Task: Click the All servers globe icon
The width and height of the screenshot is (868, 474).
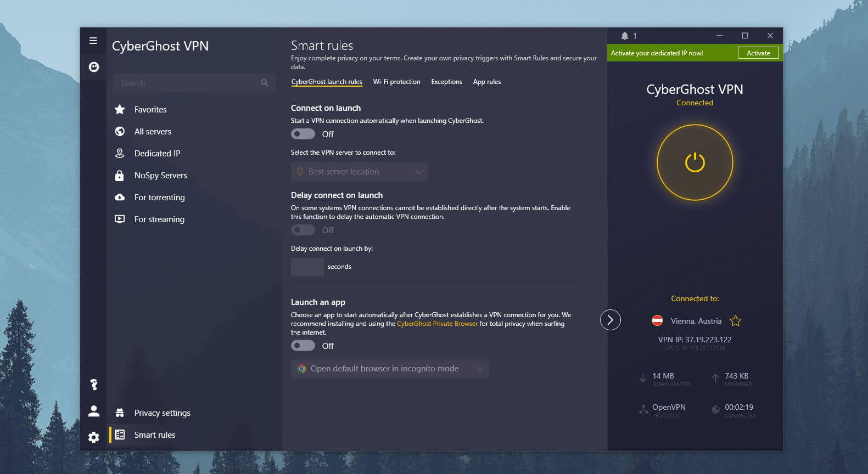Action: tap(120, 131)
